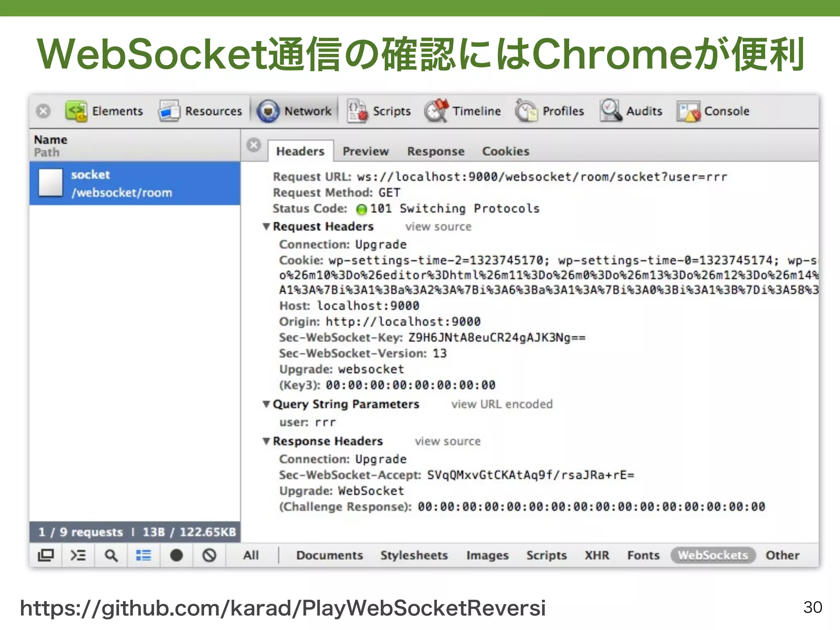Screen dimensions: 840x630
Task: Toggle the large resource rows icon
Action: pos(144,555)
